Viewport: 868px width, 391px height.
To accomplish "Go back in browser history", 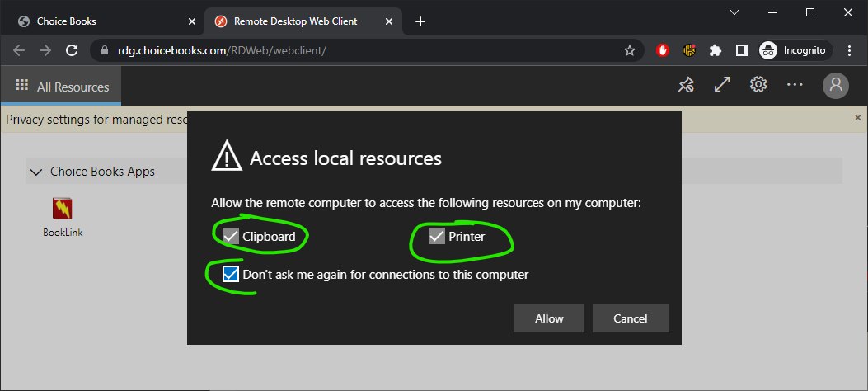I will pos(20,50).
